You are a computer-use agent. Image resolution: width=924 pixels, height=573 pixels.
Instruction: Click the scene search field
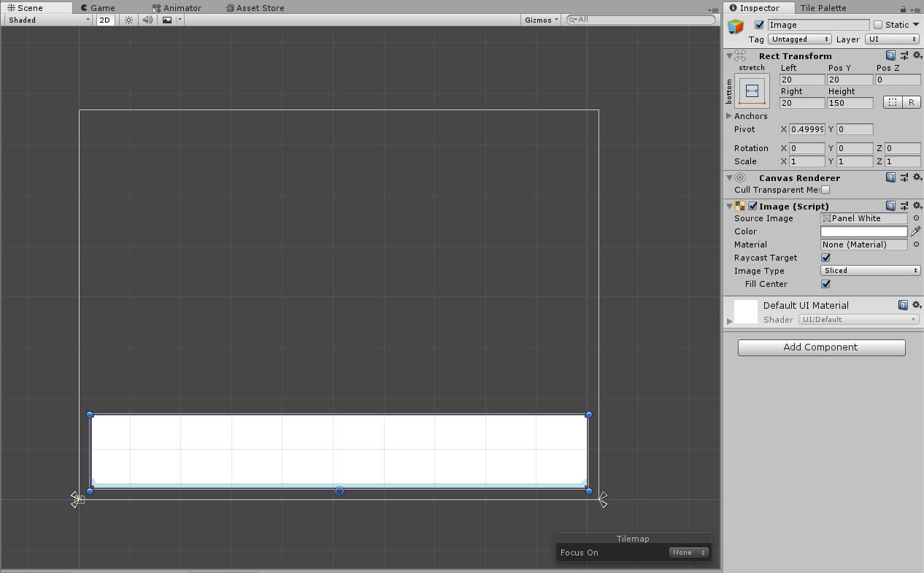click(641, 20)
